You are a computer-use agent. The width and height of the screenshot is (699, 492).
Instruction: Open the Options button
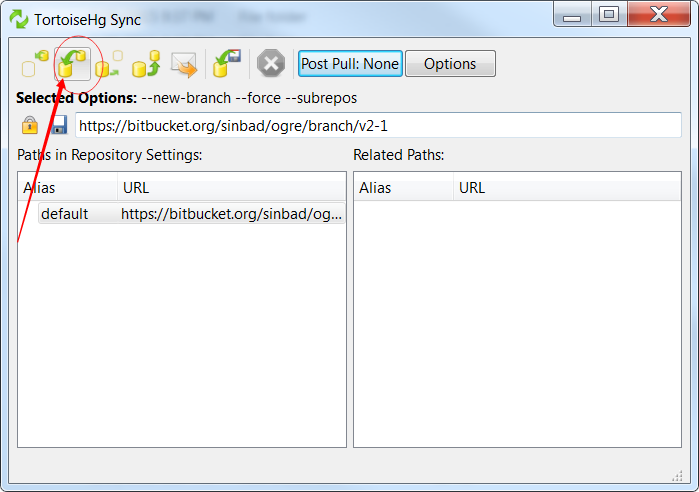450,64
